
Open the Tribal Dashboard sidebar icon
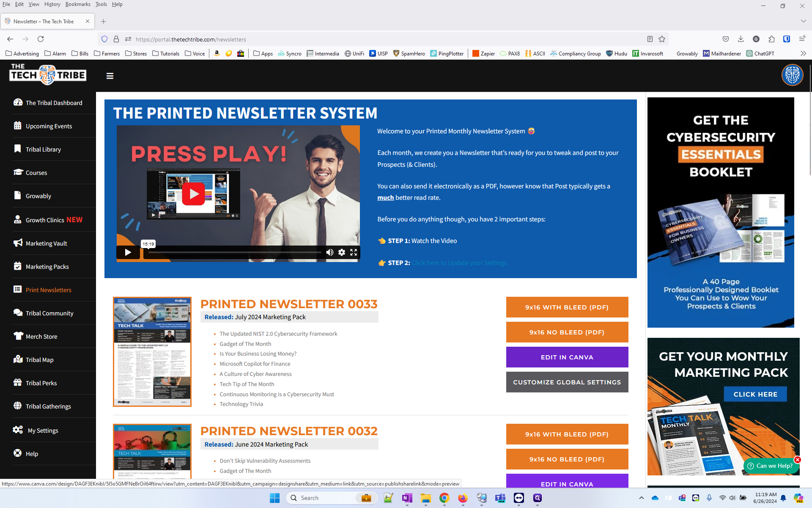[18, 102]
